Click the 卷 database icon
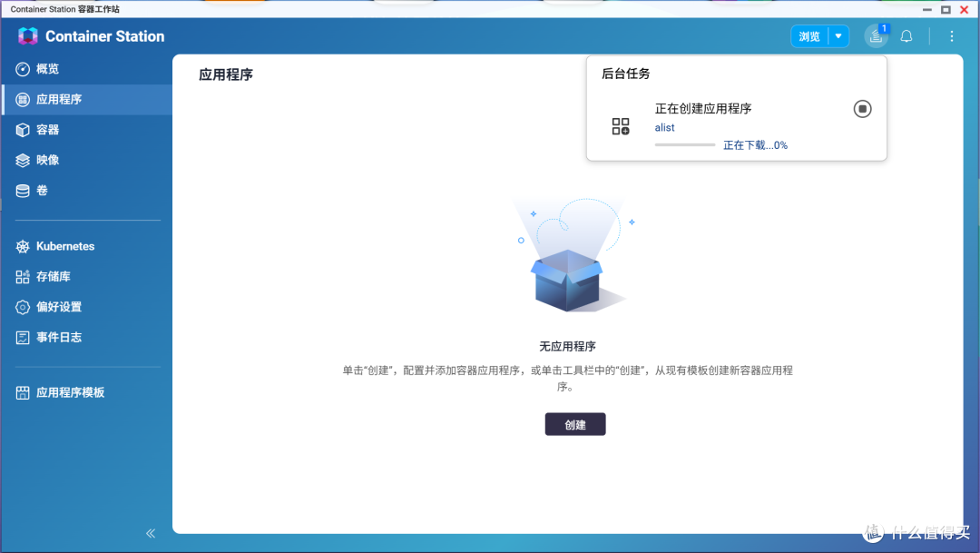The image size is (980, 553). pos(23,190)
